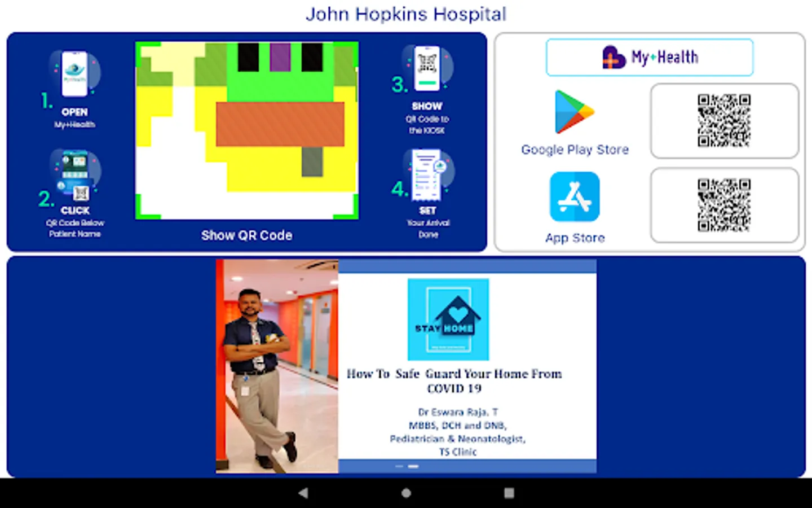Select the App Store QR code box

pyautogui.click(x=725, y=205)
